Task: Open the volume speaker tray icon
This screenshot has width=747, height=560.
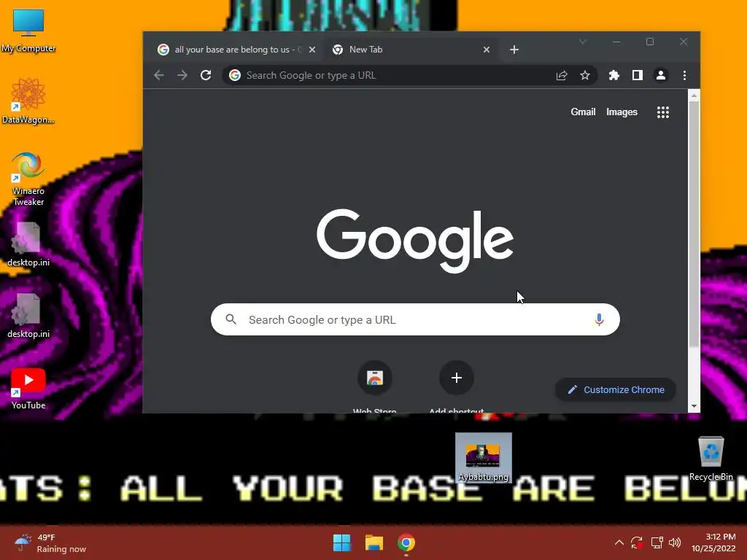Action: pos(675,542)
